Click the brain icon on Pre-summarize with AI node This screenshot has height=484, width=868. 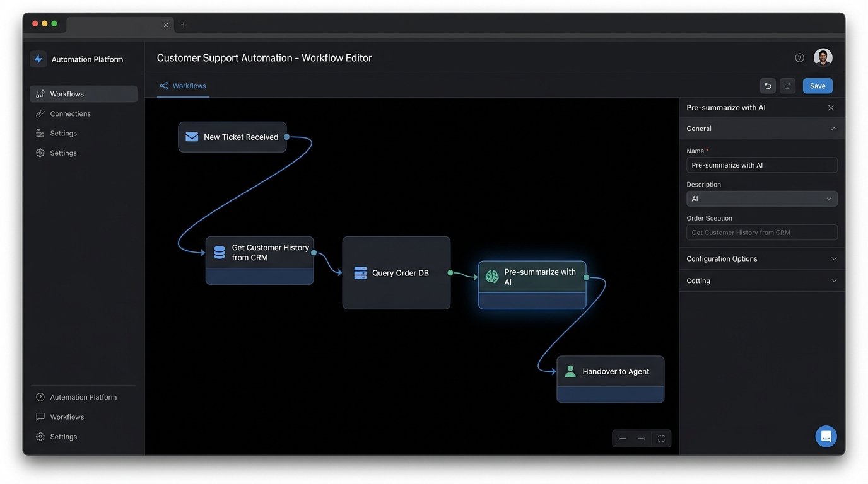pyautogui.click(x=491, y=276)
